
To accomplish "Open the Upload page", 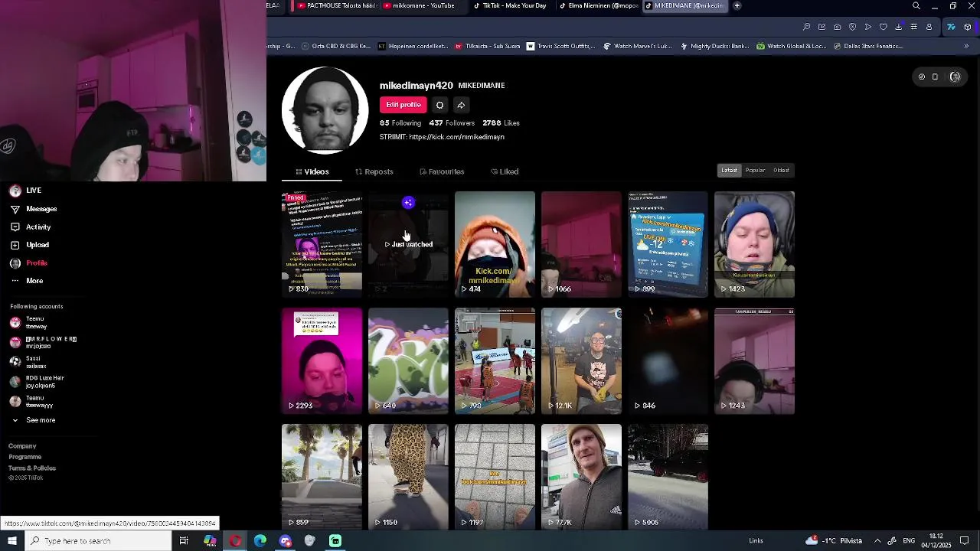I will [29, 245].
